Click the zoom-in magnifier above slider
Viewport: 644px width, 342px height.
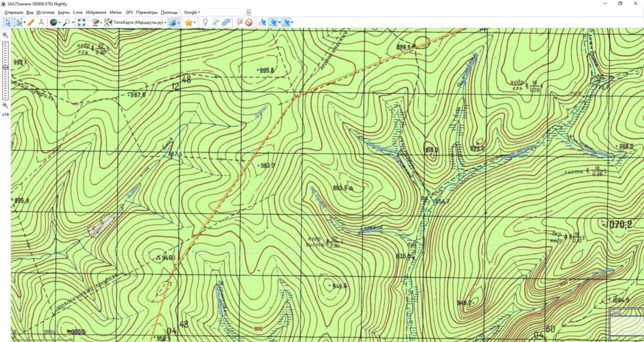point(5,35)
